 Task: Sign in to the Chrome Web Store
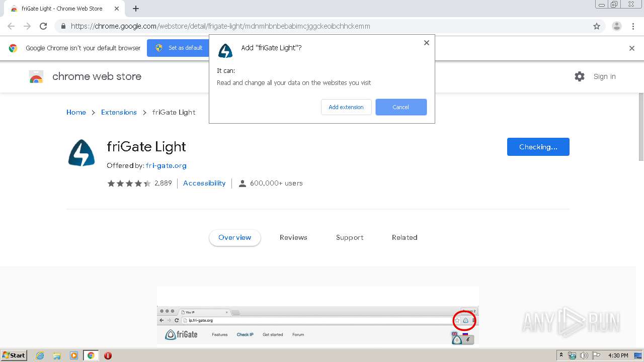click(x=604, y=76)
